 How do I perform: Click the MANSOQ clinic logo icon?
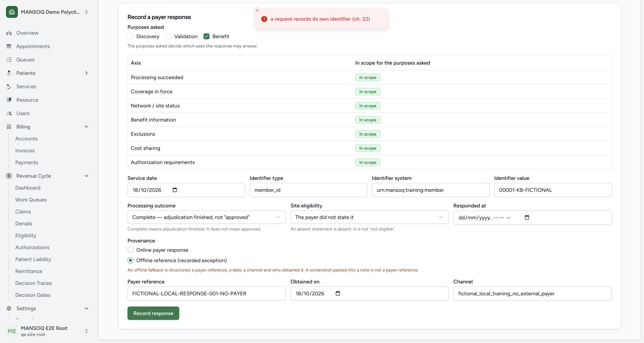pos(12,12)
